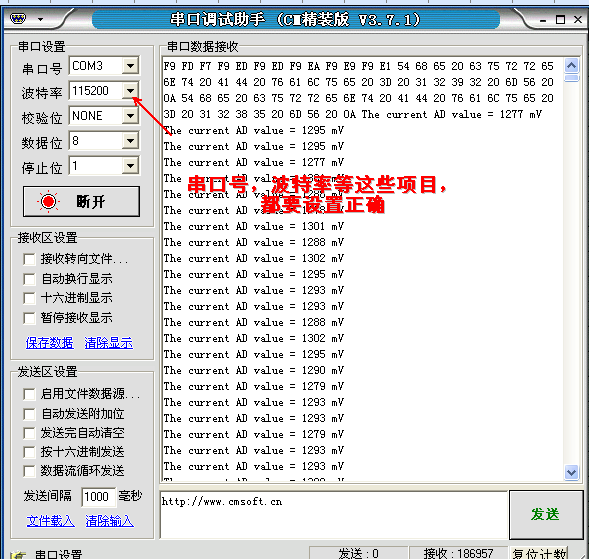
Task: Click receive area scrollbar up arrow
Action: pyautogui.click(x=571, y=66)
